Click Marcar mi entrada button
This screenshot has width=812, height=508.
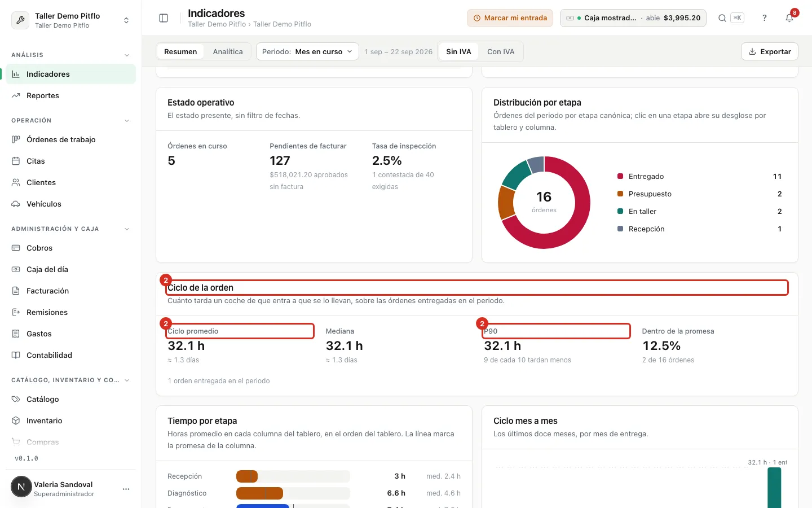[510, 18]
